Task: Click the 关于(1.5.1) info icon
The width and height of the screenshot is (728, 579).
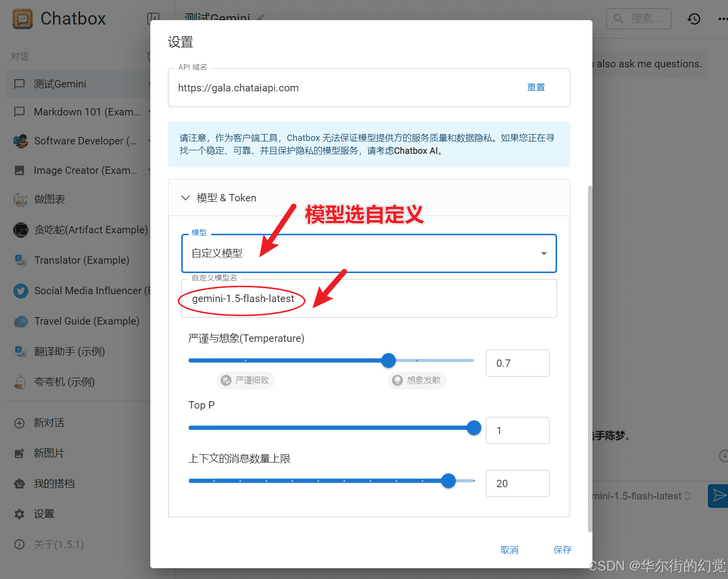Action: (x=20, y=545)
